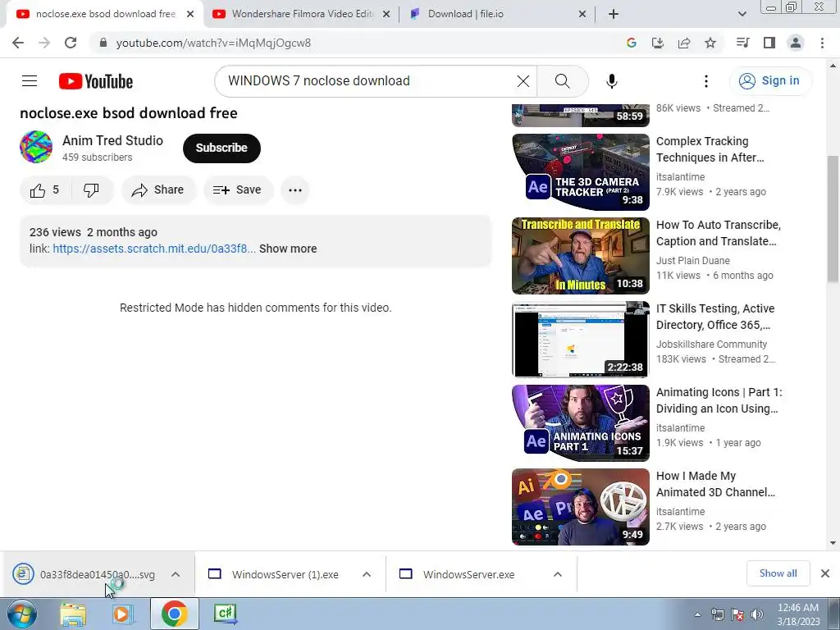Close the downloads bar

825,573
